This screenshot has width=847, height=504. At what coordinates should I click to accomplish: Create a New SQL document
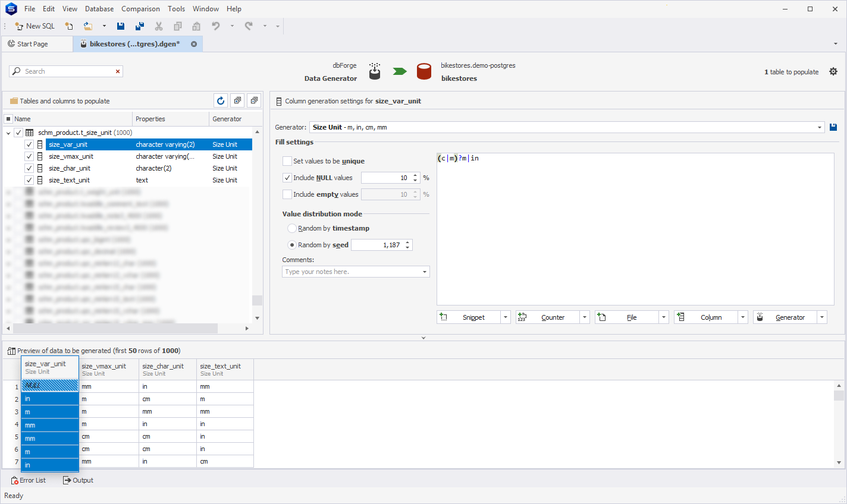click(x=34, y=26)
